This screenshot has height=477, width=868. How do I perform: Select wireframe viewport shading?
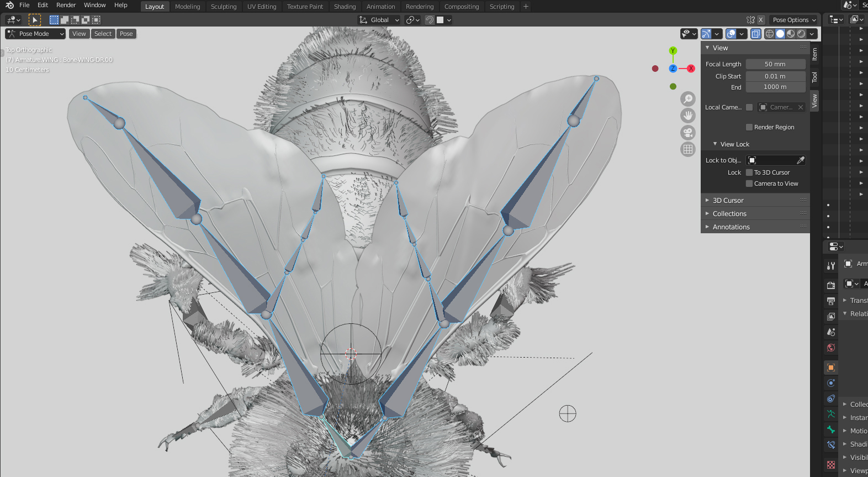pos(770,34)
